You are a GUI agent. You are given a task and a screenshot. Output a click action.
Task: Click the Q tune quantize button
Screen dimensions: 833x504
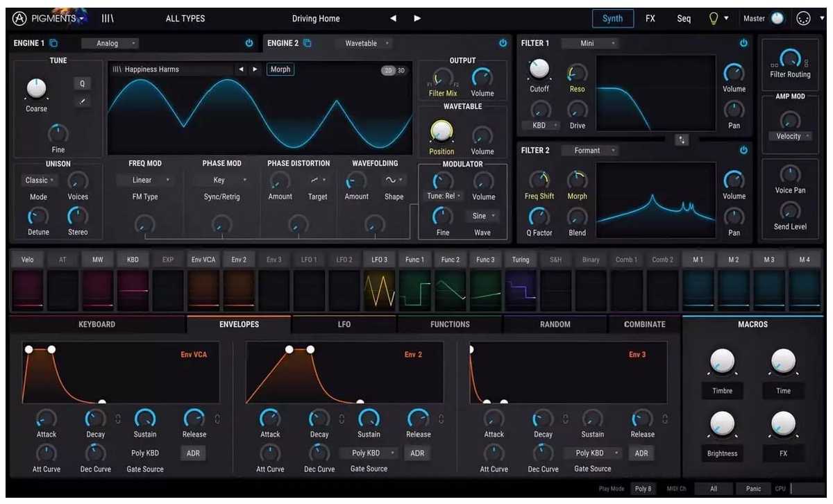[x=82, y=84]
